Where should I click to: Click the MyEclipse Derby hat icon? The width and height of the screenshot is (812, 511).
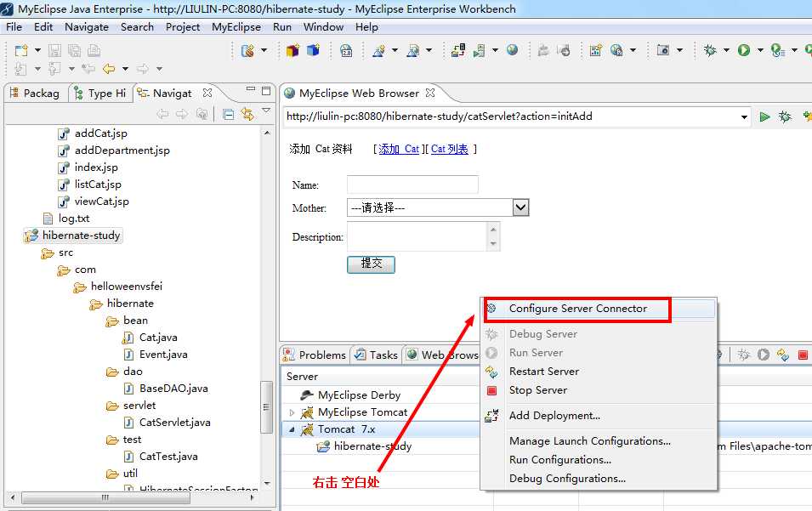click(x=307, y=395)
